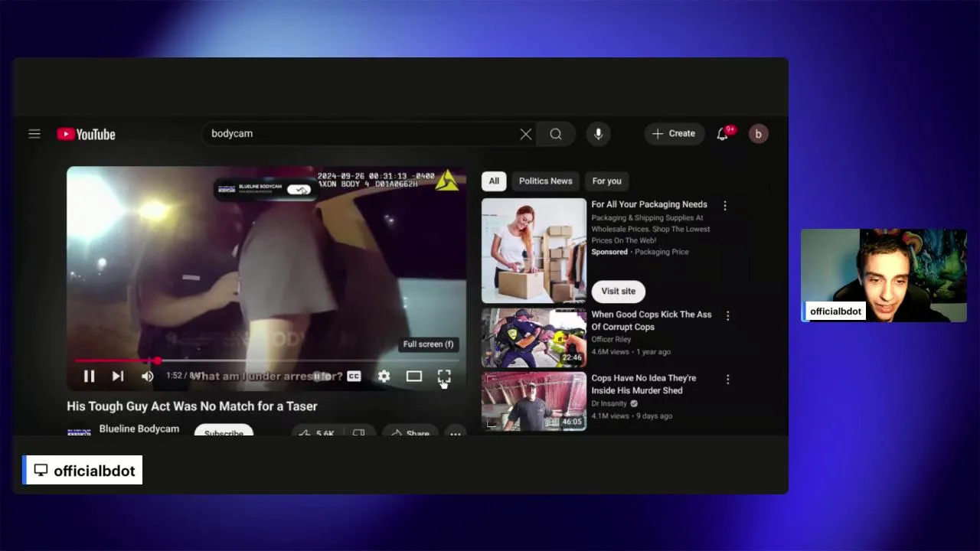Subscribe to Blueline Bodycam

pyautogui.click(x=224, y=432)
